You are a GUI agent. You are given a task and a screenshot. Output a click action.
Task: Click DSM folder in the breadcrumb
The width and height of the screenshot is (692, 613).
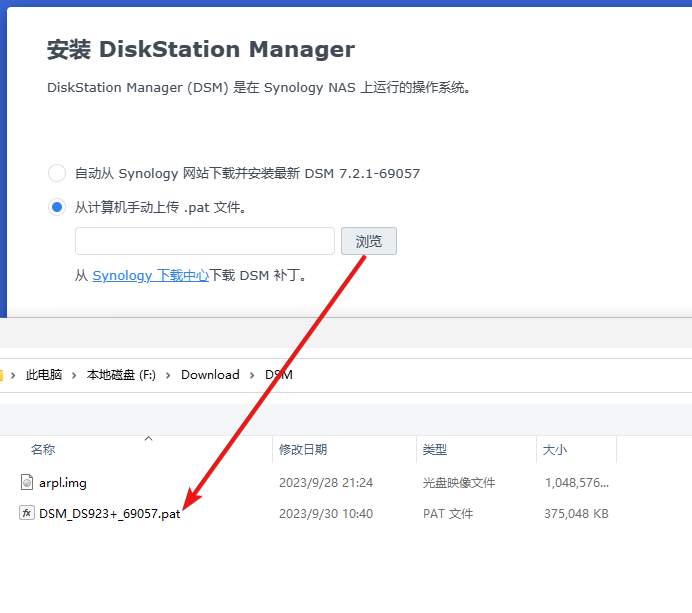click(x=278, y=375)
